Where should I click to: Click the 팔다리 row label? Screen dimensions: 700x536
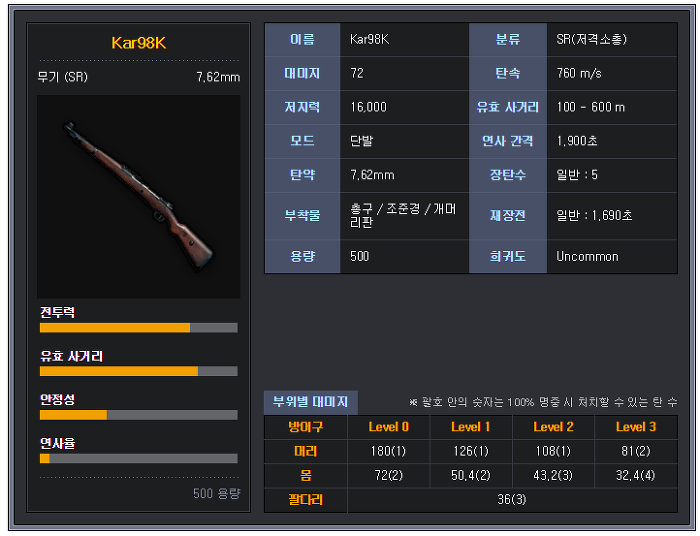tap(306, 499)
